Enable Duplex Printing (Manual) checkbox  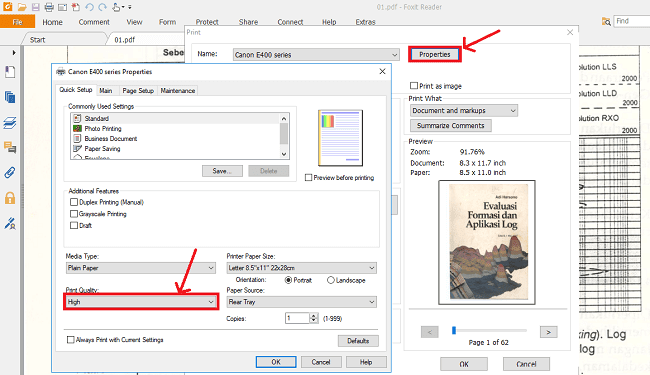pos(74,202)
